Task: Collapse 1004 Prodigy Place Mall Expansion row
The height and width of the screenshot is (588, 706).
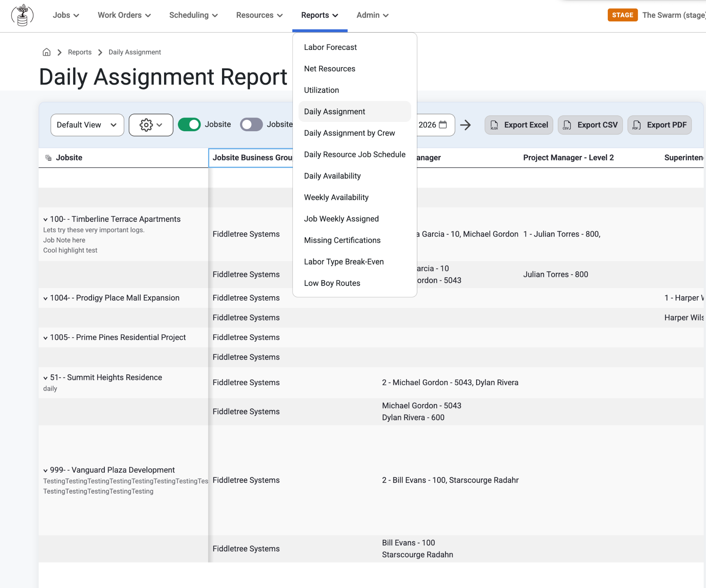Action: point(46,298)
